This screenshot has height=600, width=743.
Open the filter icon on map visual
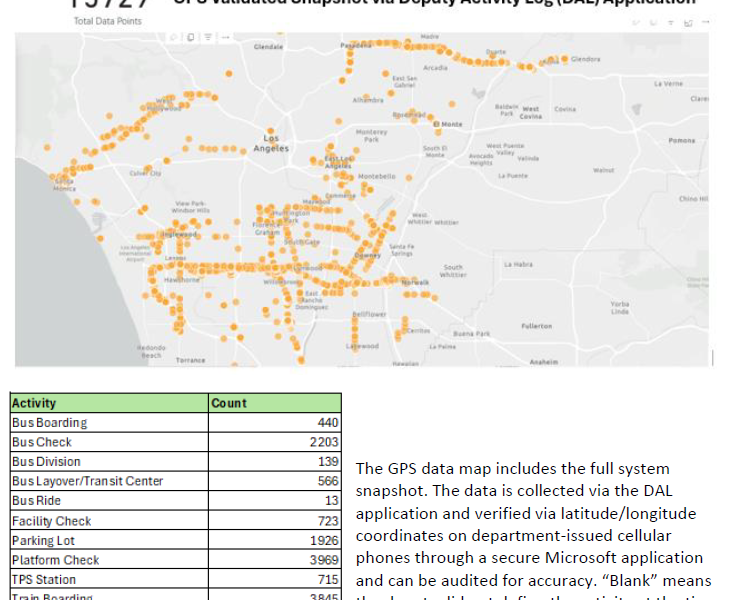(x=207, y=37)
